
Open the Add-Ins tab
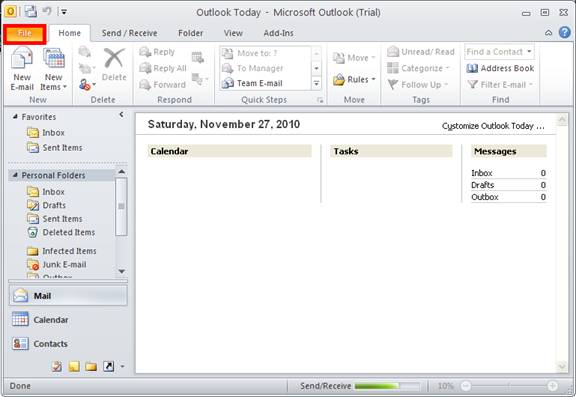tap(278, 33)
